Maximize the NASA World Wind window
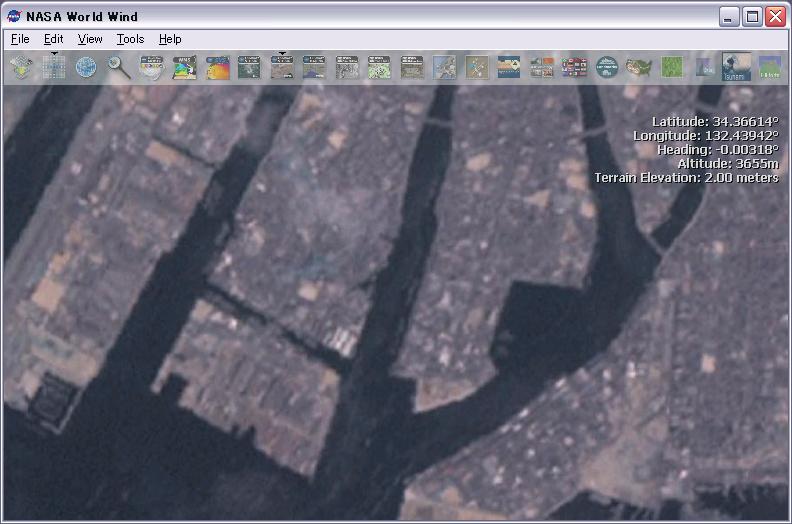 pyautogui.click(x=752, y=16)
